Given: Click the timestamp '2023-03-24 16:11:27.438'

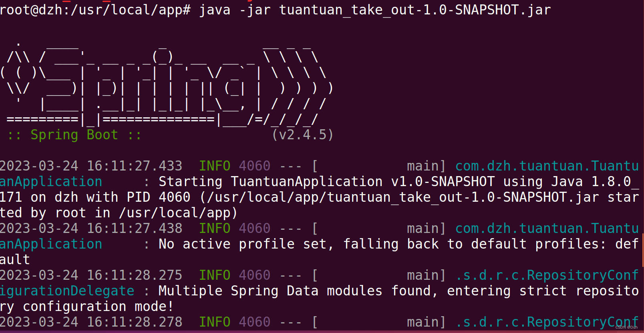Looking at the screenshot, I should coord(91,228).
